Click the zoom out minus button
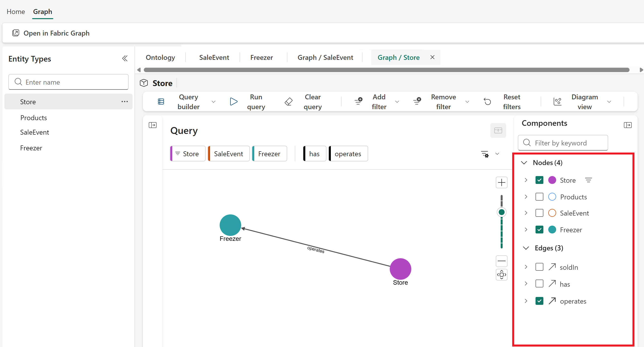The width and height of the screenshot is (644, 347). tap(501, 261)
